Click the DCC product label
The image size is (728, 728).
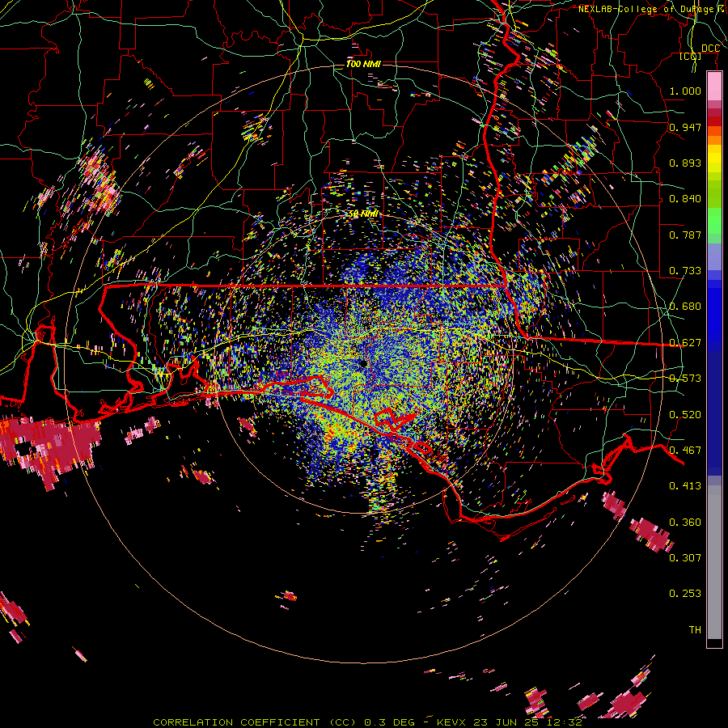point(710,49)
